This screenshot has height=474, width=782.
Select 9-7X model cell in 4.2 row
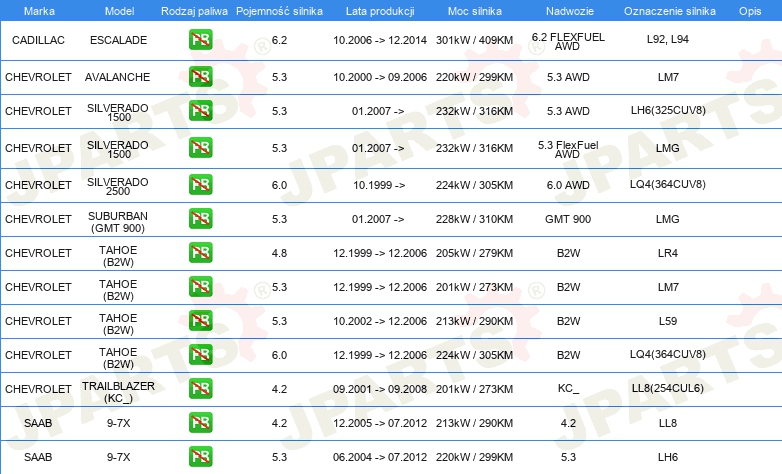tap(118, 423)
